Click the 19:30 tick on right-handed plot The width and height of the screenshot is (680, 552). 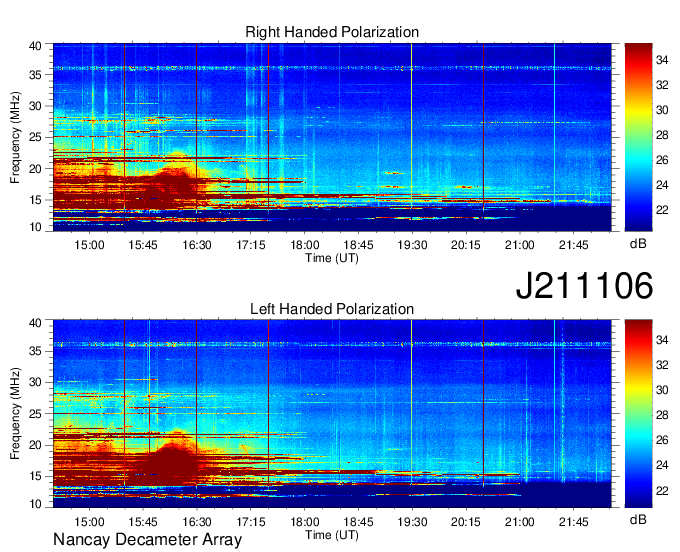(412, 245)
